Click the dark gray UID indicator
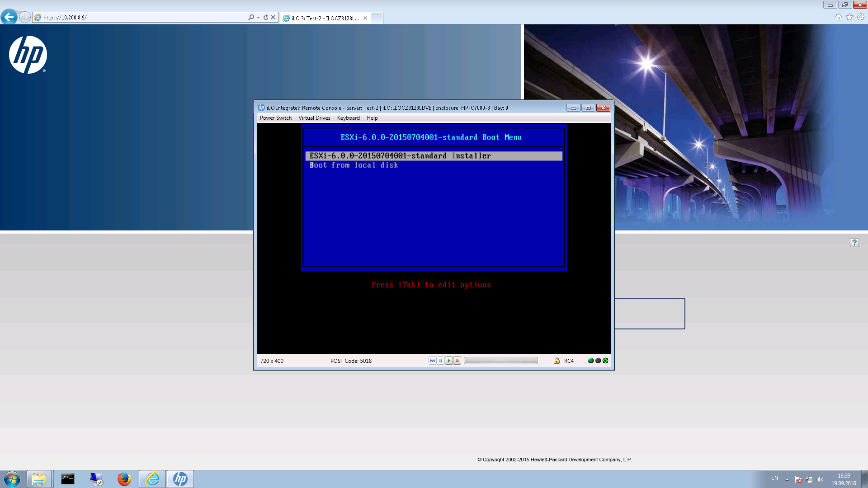Screen dimensions: 868x488 pyautogui.click(x=598, y=361)
